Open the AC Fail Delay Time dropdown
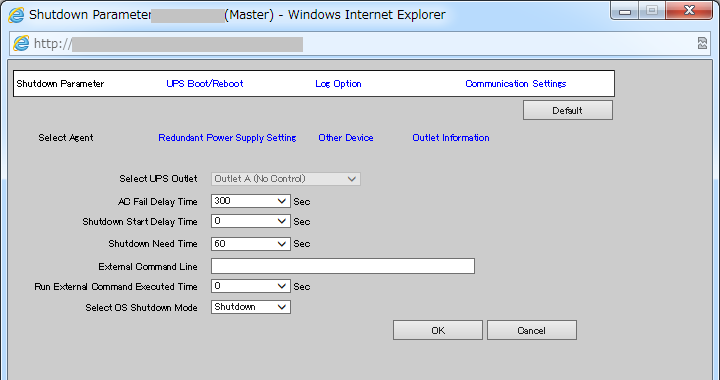Viewport: 720px width, 380px height. click(251, 201)
